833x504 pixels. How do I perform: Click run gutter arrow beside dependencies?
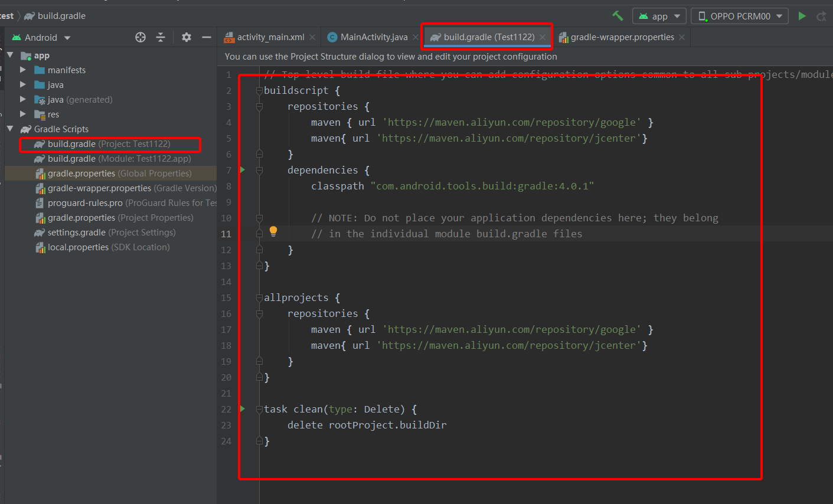[243, 170]
